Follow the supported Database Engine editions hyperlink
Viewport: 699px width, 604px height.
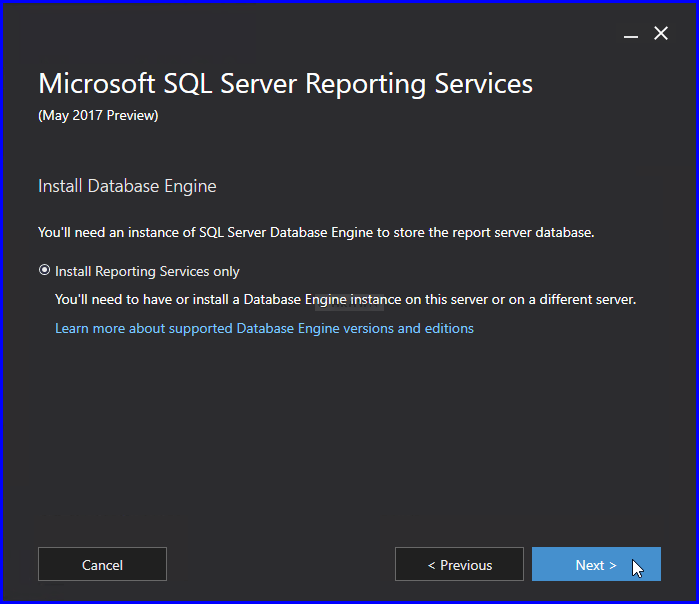tap(264, 328)
